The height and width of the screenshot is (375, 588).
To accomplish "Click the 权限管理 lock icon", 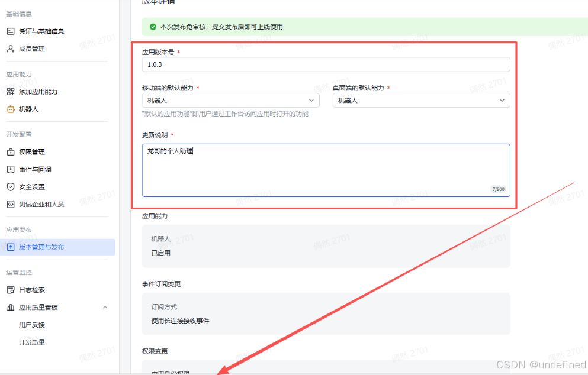I will pyautogui.click(x=11, y=152).
